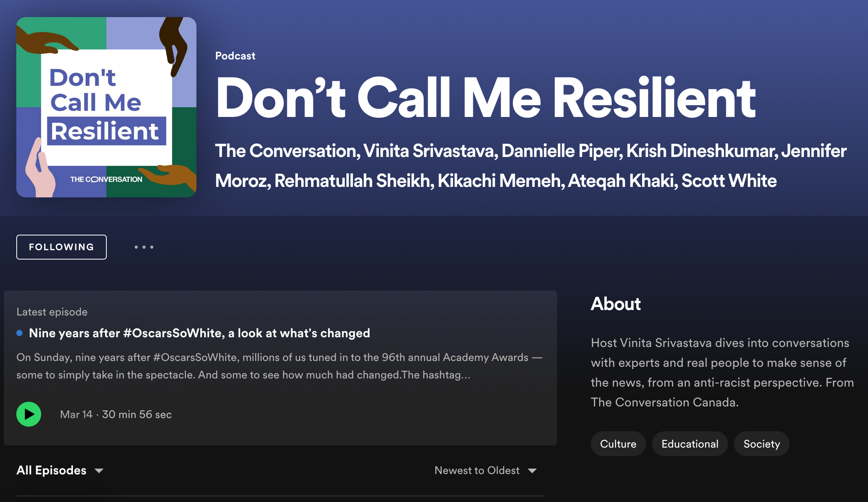The image size is (868, 502).
Task: Click the 'Mar 14 · 30 min 56 sec' text
Action: click(116, 414)
